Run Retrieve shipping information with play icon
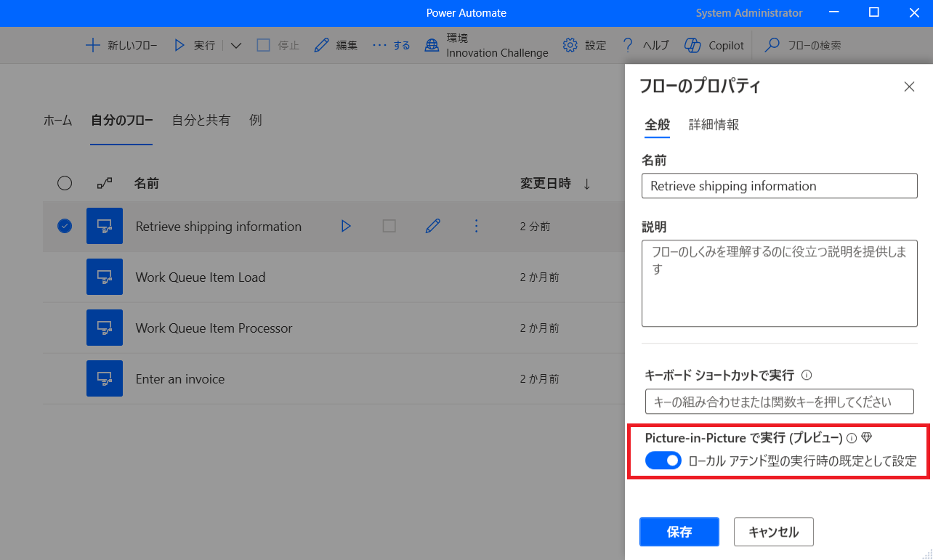The image size is (933, 560). 346,226
